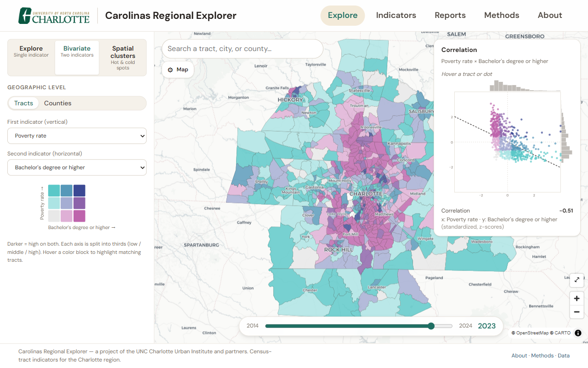Select Spatial clusters hot and cold spots mode
The height and width of the screenshot is (368, 588).
click(x=123, y=57)
